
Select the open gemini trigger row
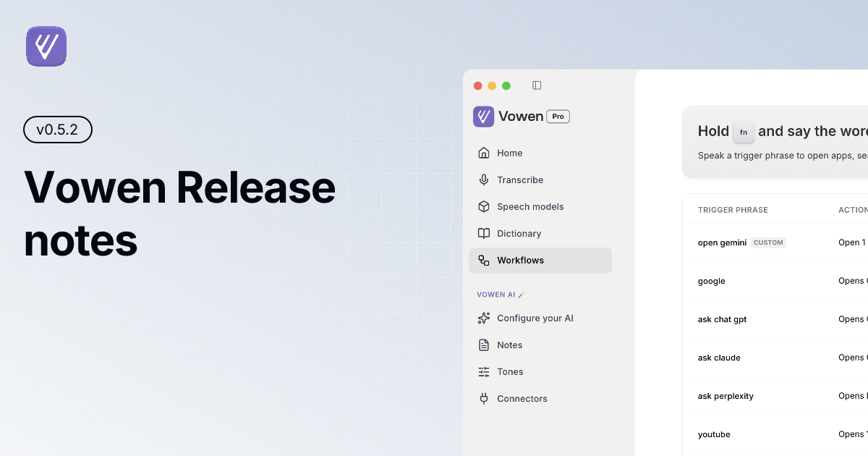pyautogui.click(x=775, y=242)
